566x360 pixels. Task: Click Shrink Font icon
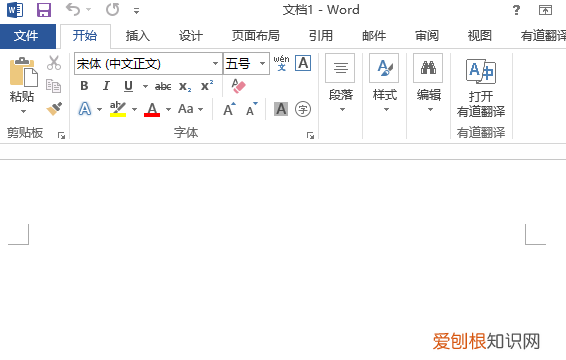(x=252, y=109)
